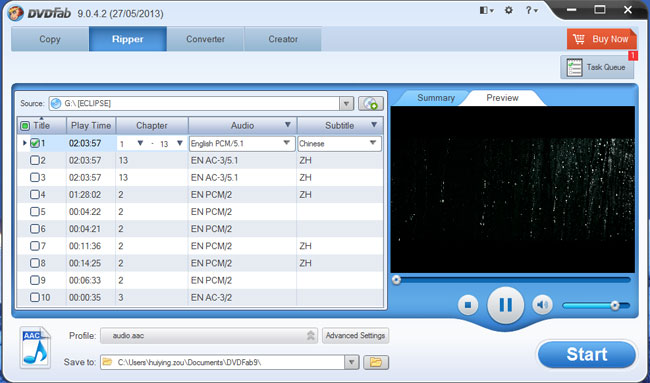Check title 2 checkbox
The height and width of the screenshot is (383, 650).
(35, 160)
